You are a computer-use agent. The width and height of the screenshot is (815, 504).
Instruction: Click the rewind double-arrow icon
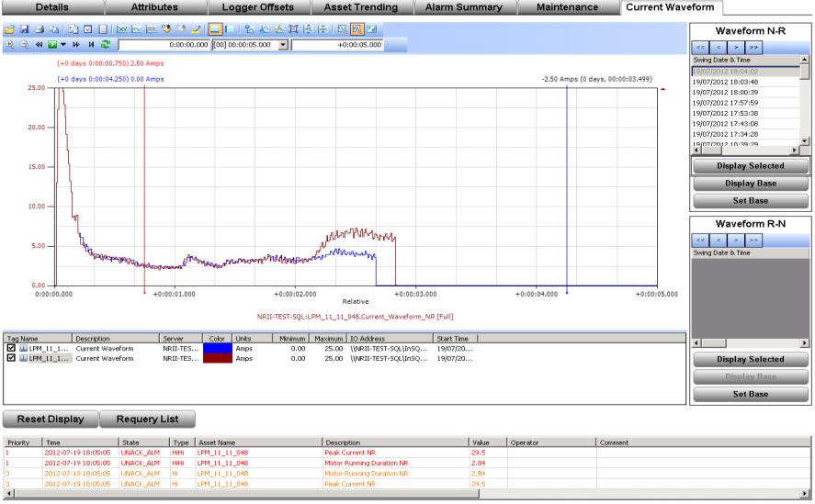pos(39,45)
